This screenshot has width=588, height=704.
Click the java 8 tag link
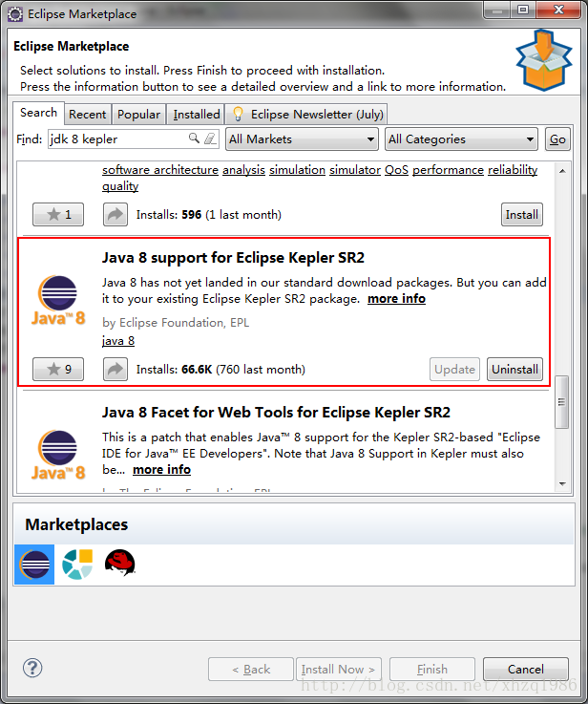[x=118, y=340]
